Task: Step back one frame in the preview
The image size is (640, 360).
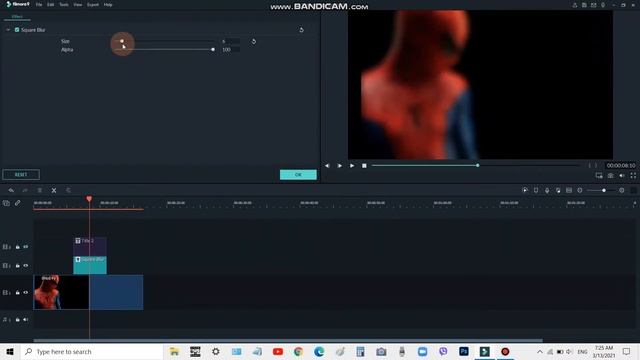Action: coord(327,166)
